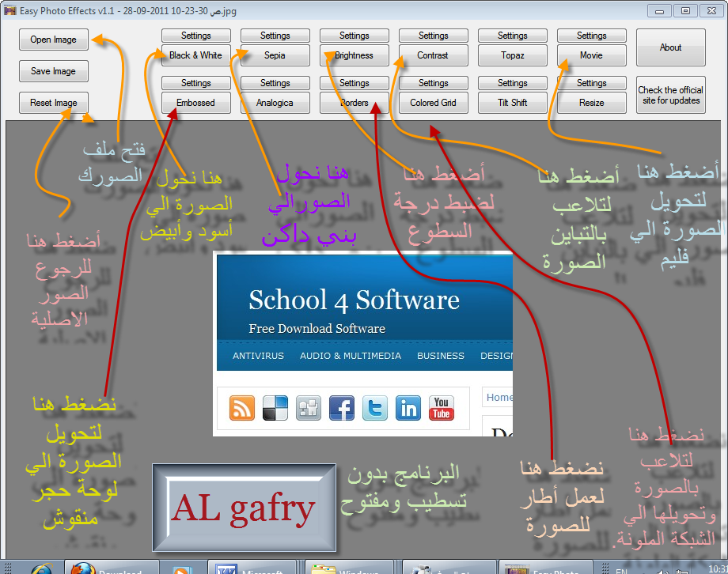The height and width of the screenshot is (574, 728).
Task: Check the official site for updates
Action: click(671, 95)
